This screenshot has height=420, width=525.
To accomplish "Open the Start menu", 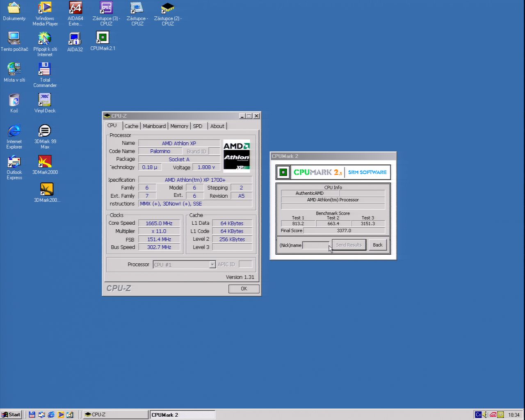I will tap(11, 415).
